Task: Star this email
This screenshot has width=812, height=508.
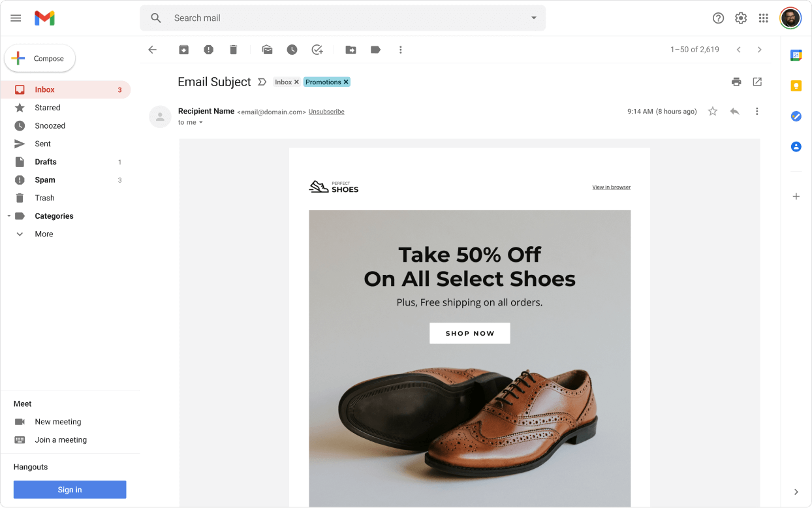Action: tap(712, 111)
